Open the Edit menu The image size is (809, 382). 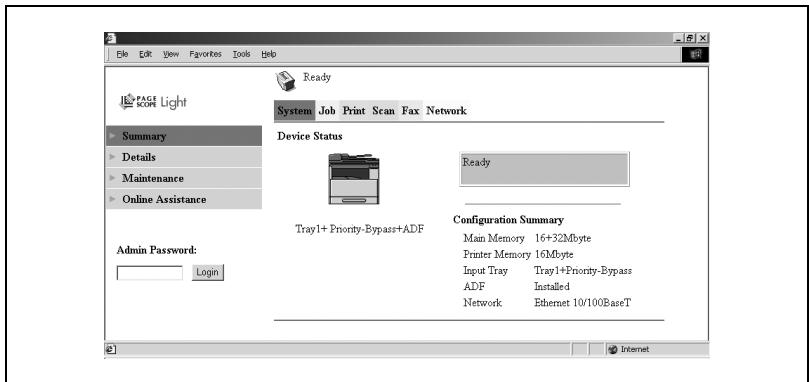145,54
